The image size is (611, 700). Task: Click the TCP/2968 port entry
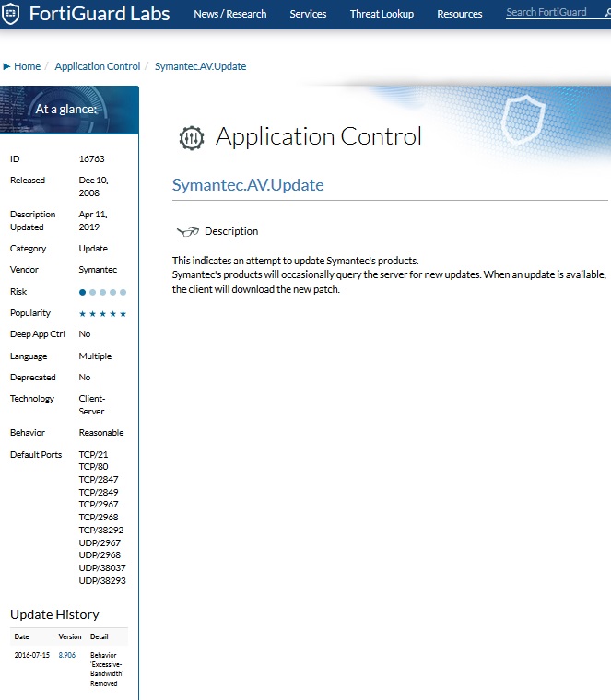99,518
